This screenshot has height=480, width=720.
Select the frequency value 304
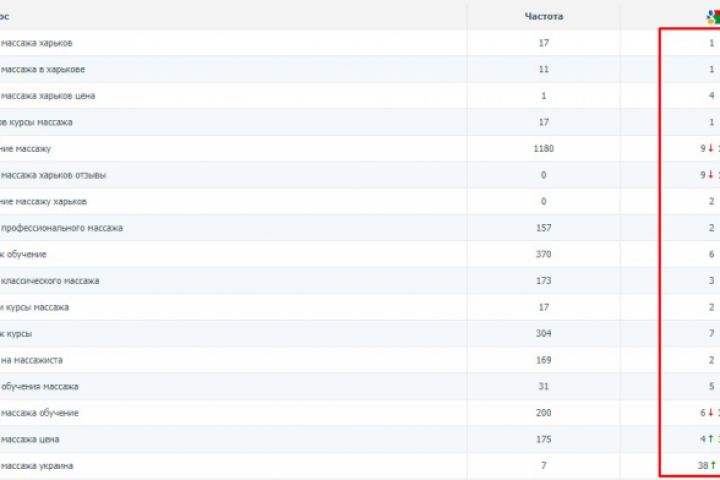point(544,333)
